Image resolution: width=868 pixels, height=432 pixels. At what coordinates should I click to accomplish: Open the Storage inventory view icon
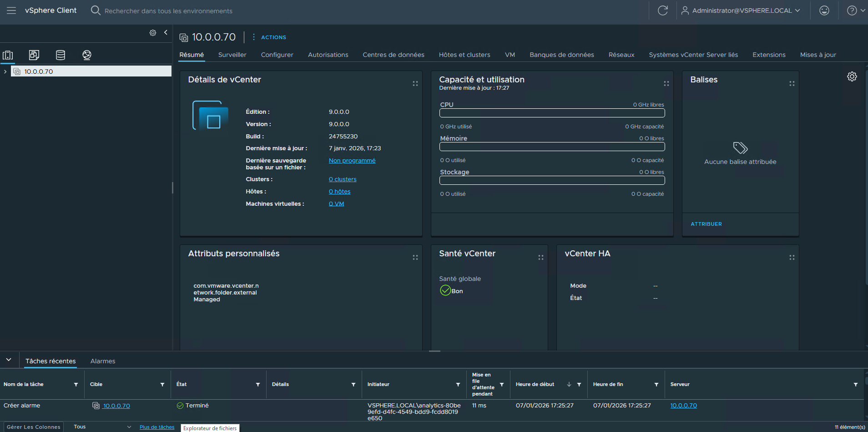[x=61, y=55]
